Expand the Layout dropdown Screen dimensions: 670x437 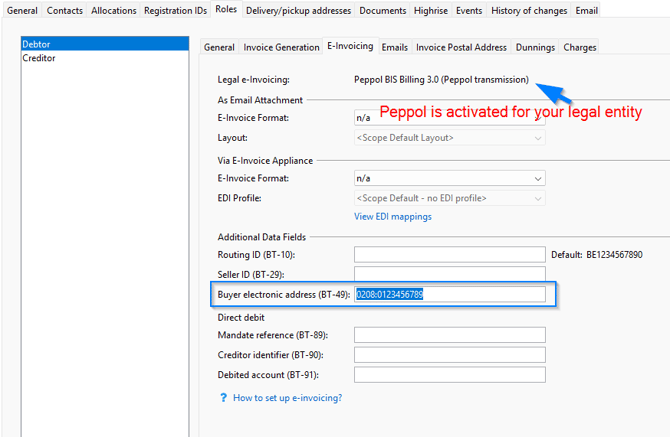pos(449,138)
